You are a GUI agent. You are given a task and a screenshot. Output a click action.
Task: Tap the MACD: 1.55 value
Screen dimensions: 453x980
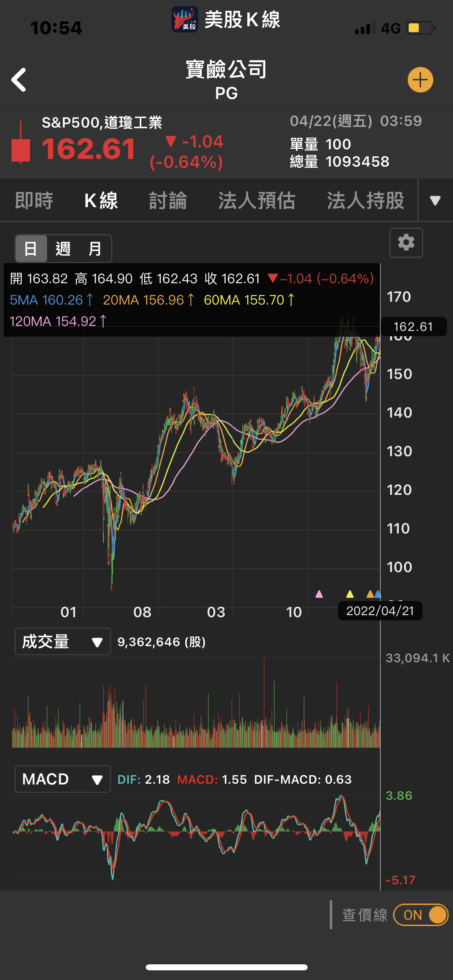pos(212,780)
